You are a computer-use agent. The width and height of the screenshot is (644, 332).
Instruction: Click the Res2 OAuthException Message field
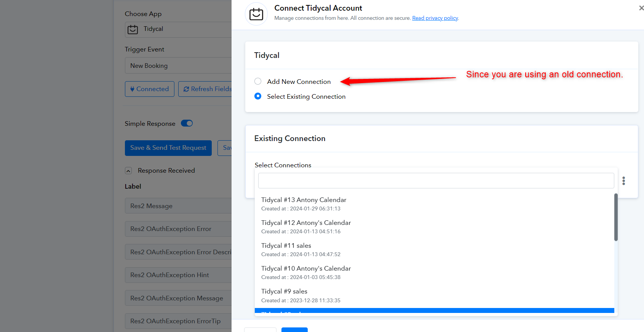click(178, 298)
